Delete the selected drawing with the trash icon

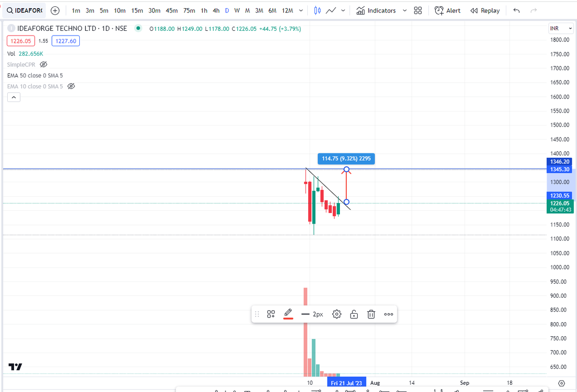pos(371,314)
